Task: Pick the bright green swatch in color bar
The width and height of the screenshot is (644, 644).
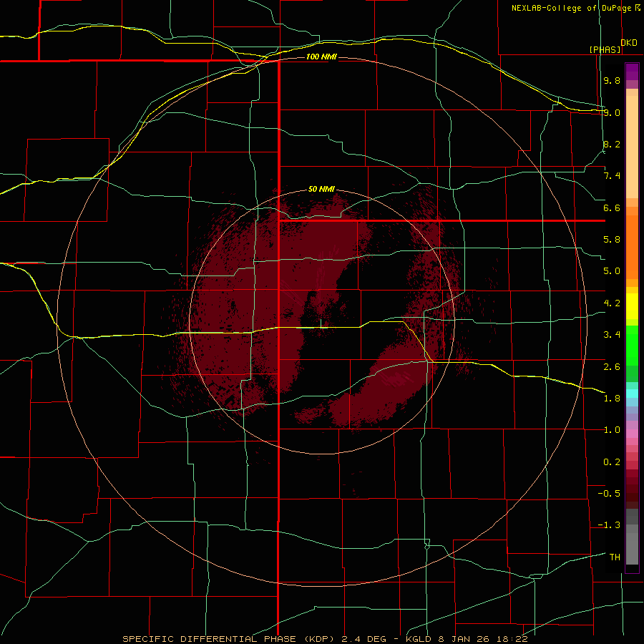Action: tap(632, 345)
